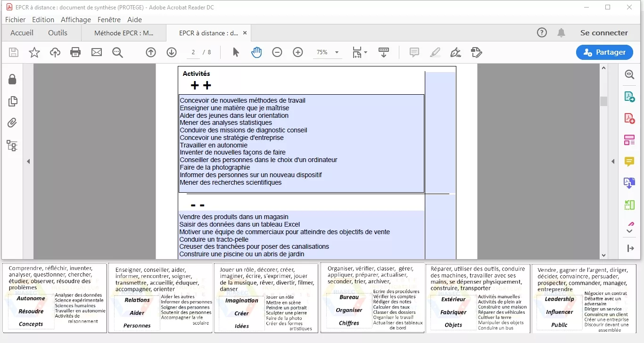Send the file by email (envelope icon)
644x343 pixels.
click(x=97, y=52)
